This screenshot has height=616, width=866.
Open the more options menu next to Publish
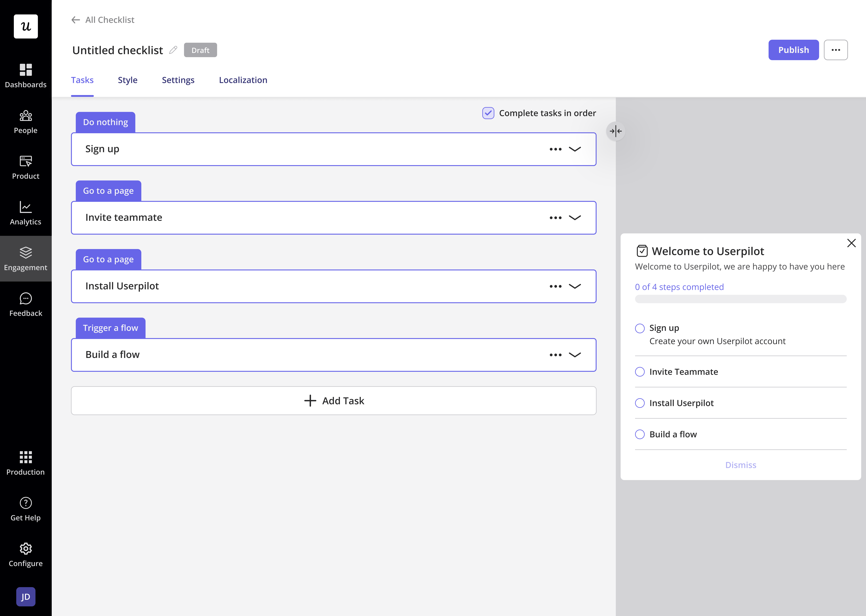click(836, 50)
